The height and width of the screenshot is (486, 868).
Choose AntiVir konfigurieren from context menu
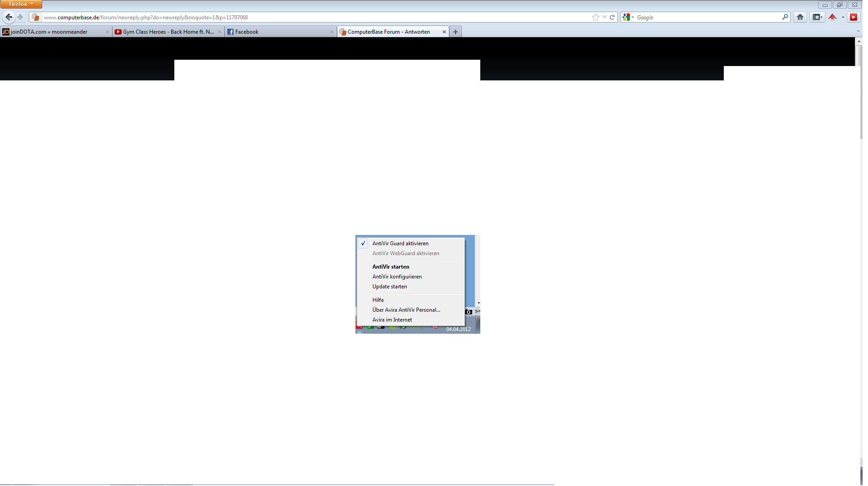click(x=397, y=277)
